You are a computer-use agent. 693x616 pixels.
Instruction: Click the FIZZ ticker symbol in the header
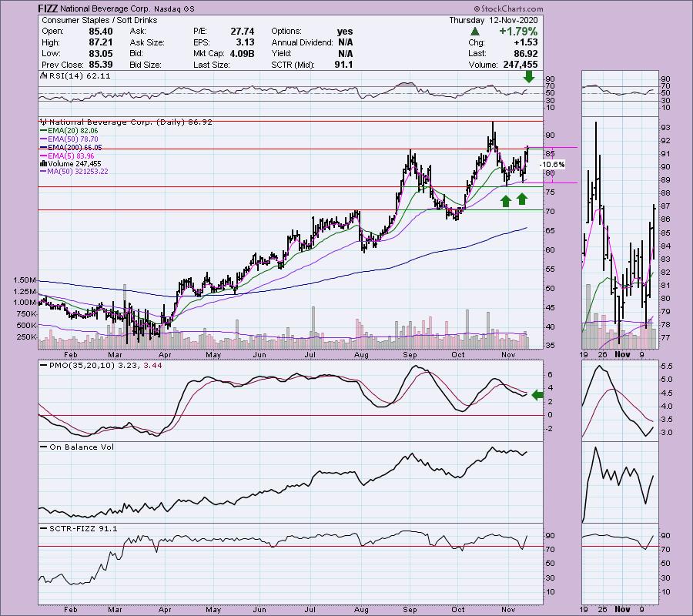pyautogui.click(x=48, y=8)
